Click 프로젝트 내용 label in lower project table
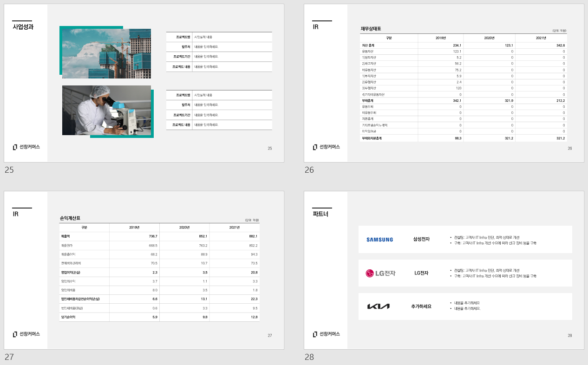The width and height of the screenshot is (588, 365). click(x=182, y=125)
